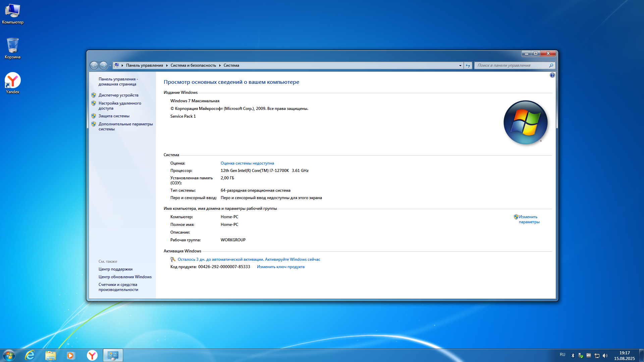Image resolution: width=644 pixels, height=362 pixels.
Task: Click the search magnifier icon
Action: (x=551, y=65)
